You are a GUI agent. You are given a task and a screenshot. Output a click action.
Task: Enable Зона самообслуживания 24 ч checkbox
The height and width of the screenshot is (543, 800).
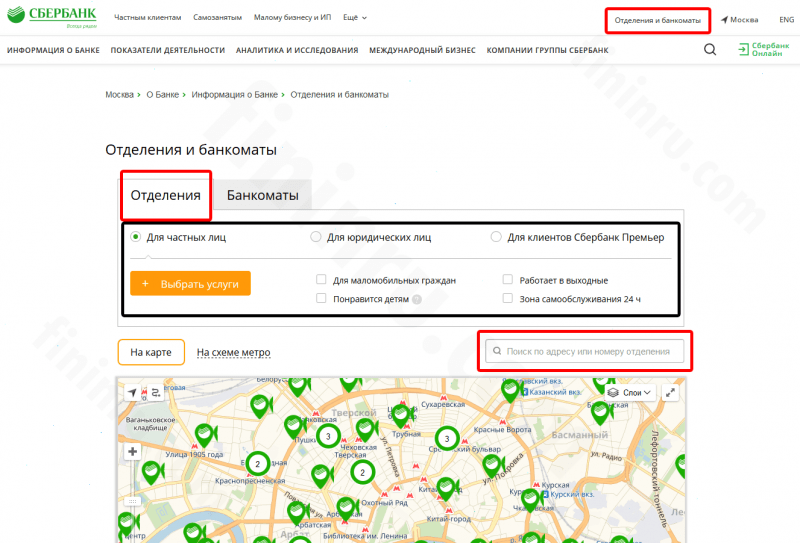508,298
